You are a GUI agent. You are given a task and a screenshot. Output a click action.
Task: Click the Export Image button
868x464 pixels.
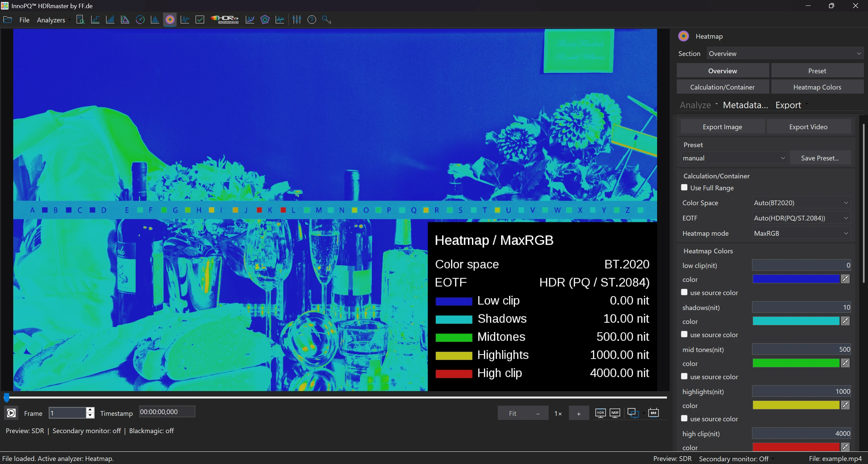pos(723,127)
